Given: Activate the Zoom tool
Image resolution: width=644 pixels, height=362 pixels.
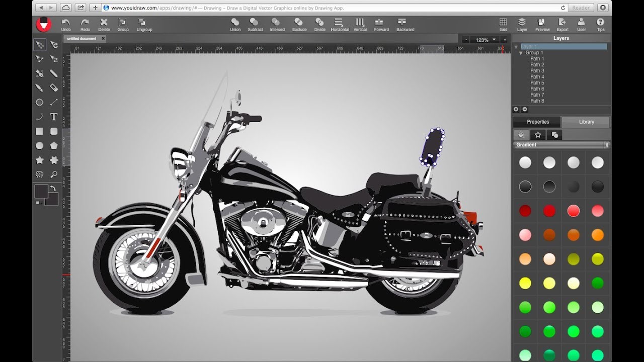Looking at the screenshot, I should [x=54, y=174].
